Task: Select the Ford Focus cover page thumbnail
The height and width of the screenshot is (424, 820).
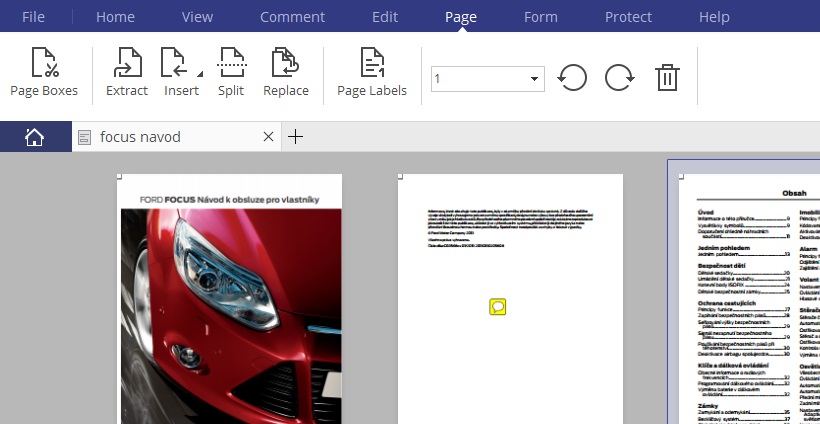Action: [229, 300]
